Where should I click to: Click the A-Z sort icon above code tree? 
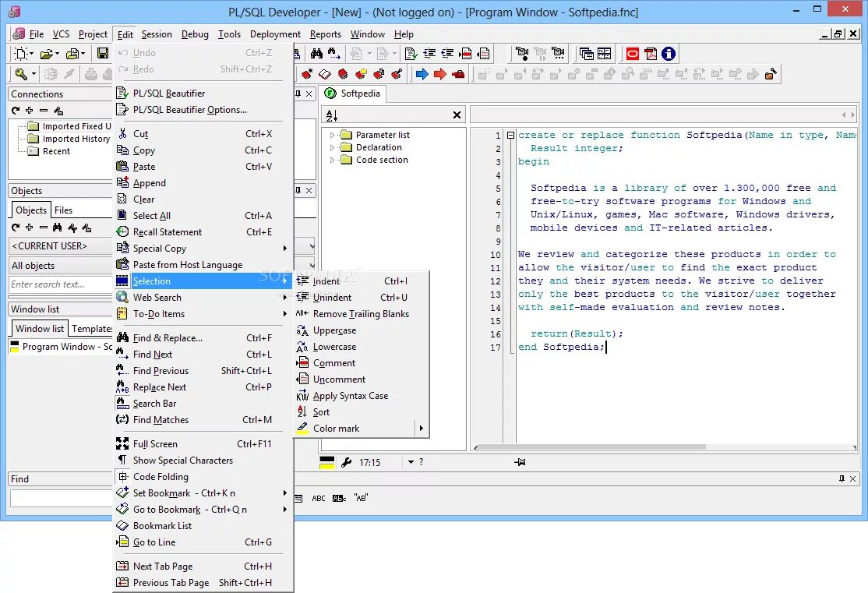(x=332, y=115)
